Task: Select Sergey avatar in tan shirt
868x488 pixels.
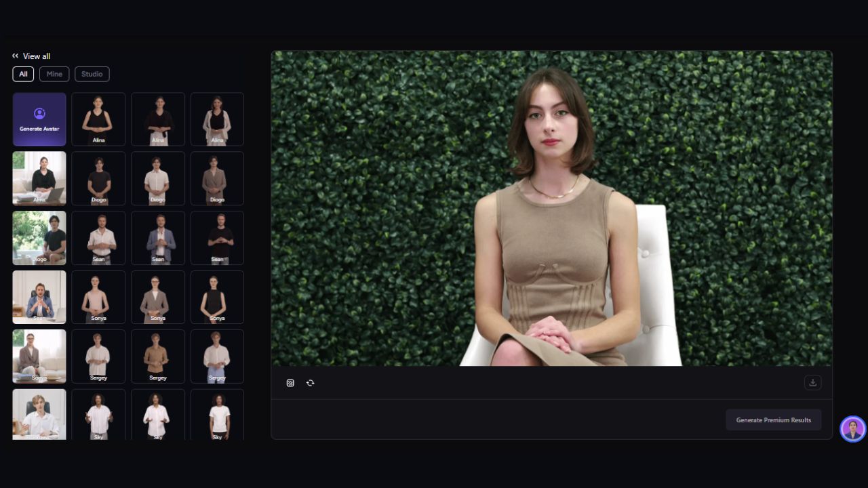Action: click(158, 357)
